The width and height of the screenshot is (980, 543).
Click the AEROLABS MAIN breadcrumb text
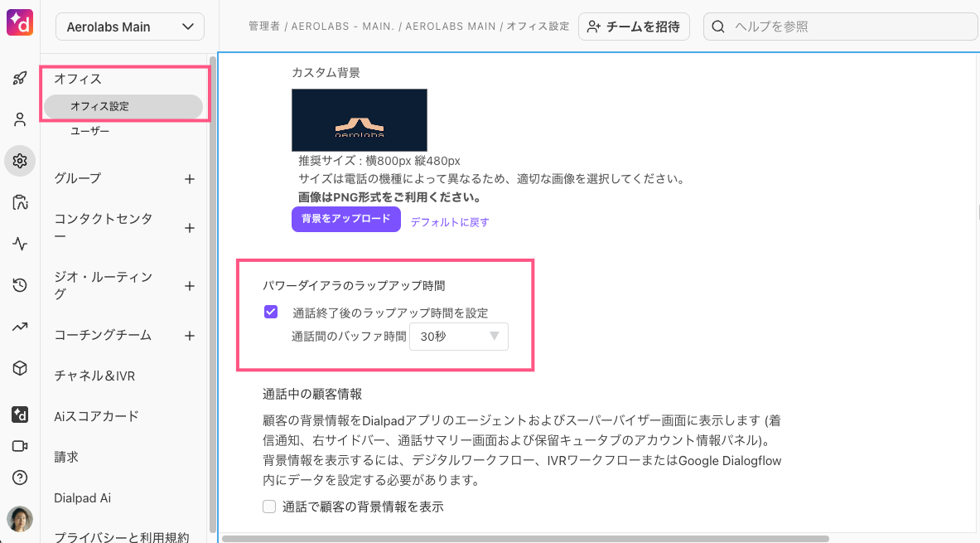[x=450, y=27]
